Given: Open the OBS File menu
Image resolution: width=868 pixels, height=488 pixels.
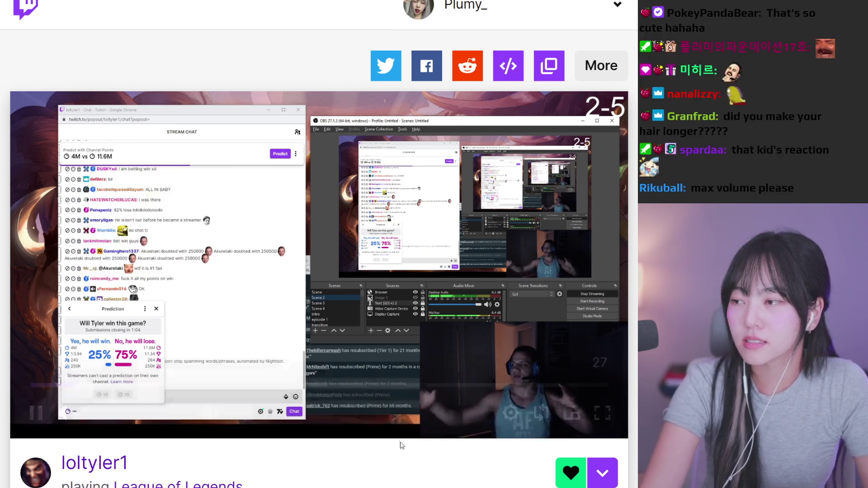Looking at the screenshot, I should click(316, 130).
